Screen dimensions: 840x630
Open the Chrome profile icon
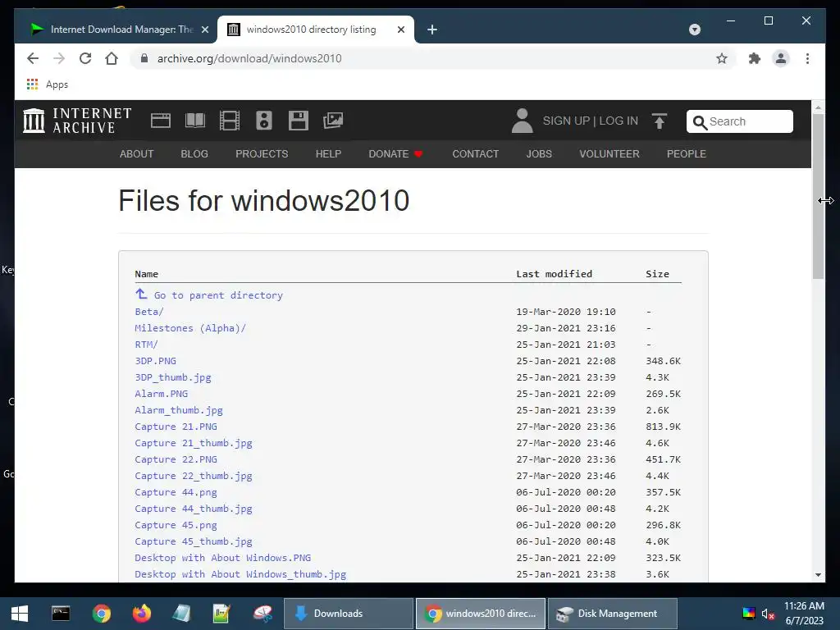pos(781,58)
